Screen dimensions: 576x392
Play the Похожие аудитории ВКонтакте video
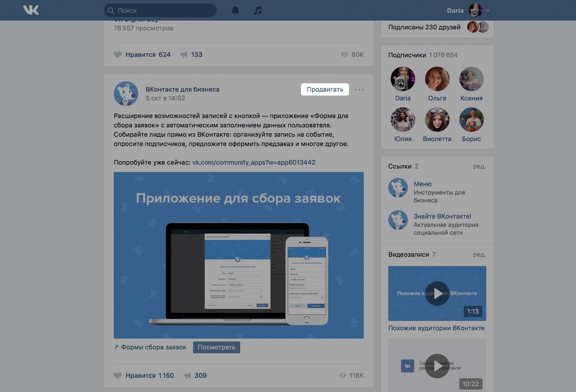click(x=437, y=294)
